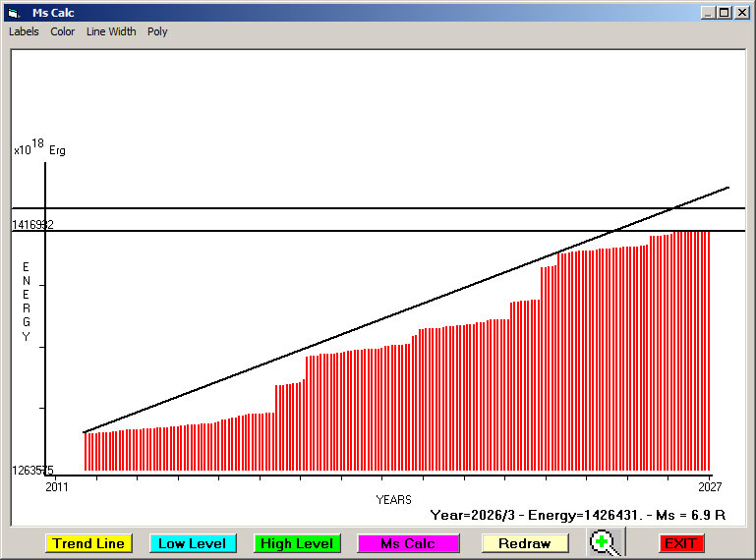Open the Labels menu
756x560 pixels.
(x=24, y=31)
